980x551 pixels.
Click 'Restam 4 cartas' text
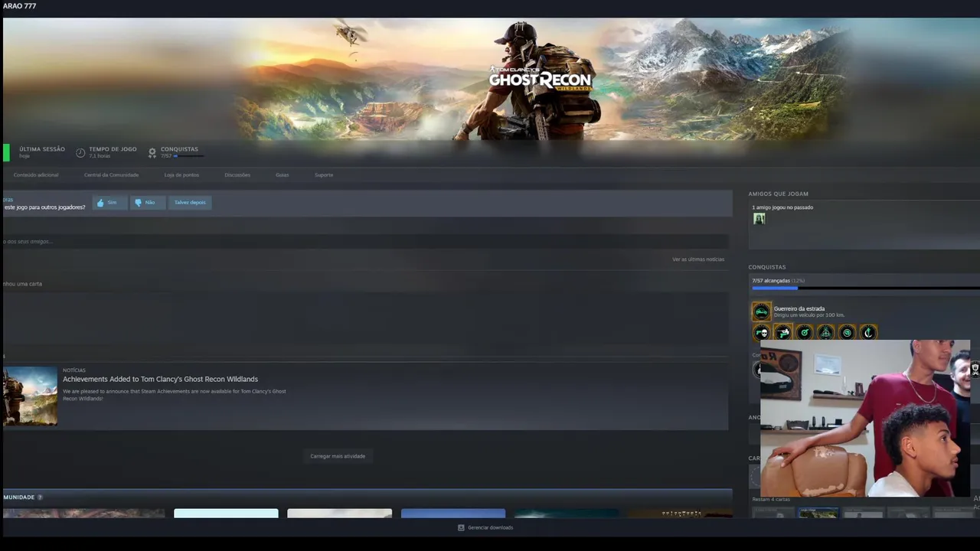[771, 499]
